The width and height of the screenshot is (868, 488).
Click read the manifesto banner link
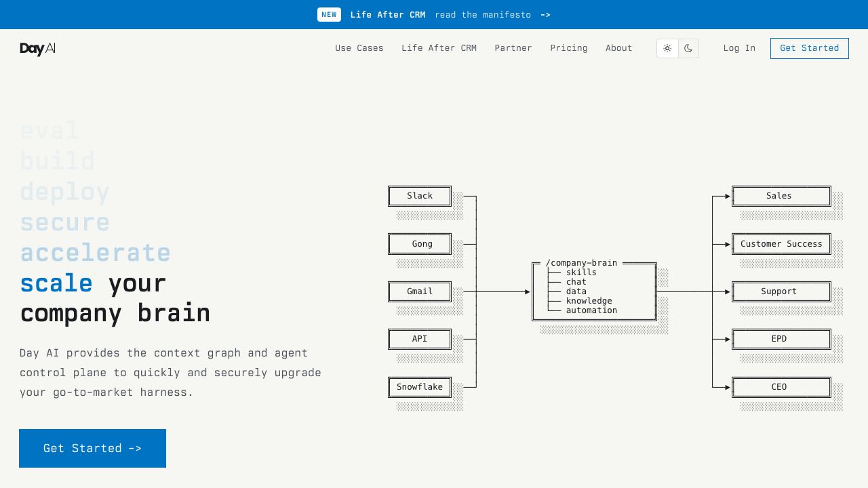(483, 15)
